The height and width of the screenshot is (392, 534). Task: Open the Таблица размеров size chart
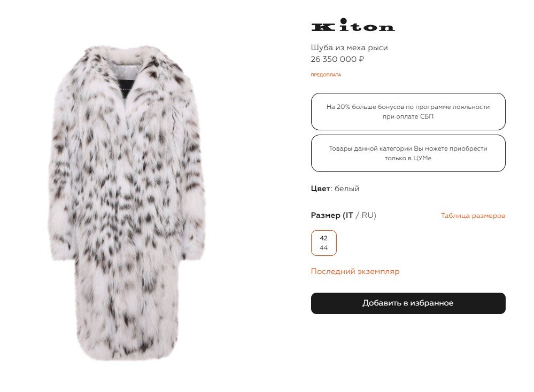click(x=473, y=216)
